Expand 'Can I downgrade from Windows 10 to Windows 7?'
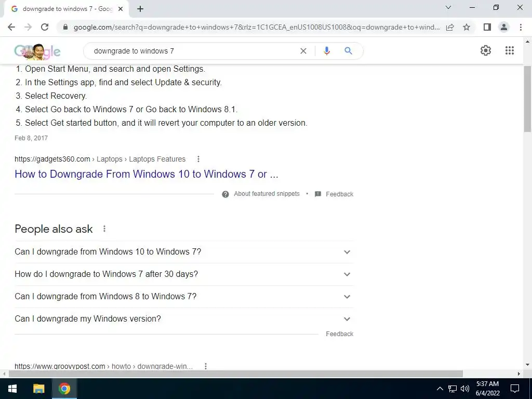The height and width of the screenshot is (399, 532). coord(184,252)
